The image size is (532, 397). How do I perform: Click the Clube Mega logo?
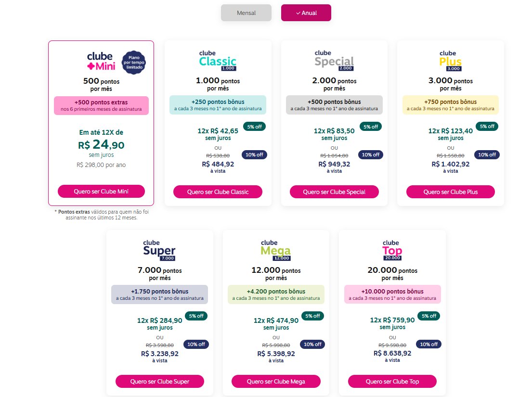coord(276,250)
